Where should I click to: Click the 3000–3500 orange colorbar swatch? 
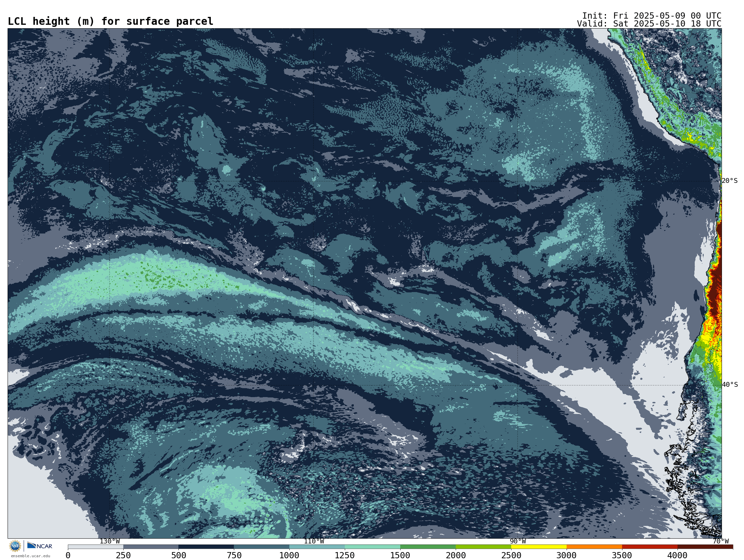[x=595, y=547]
